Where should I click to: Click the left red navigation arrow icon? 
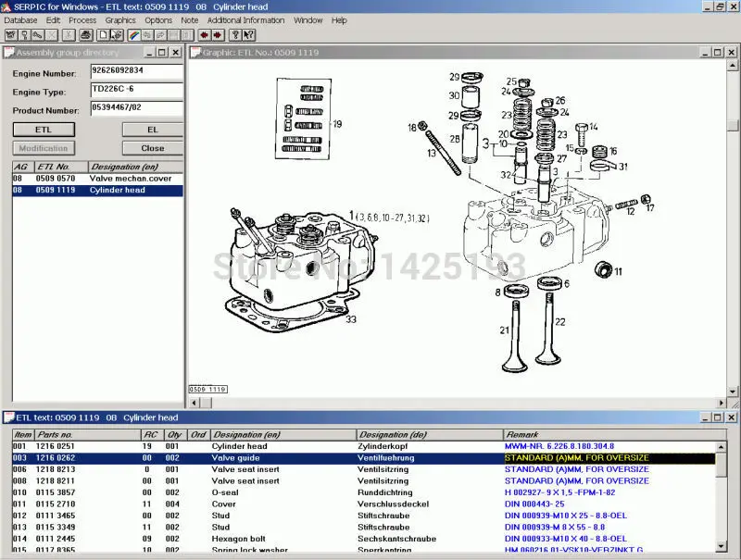pyautogui.click(x=204, y=35)
